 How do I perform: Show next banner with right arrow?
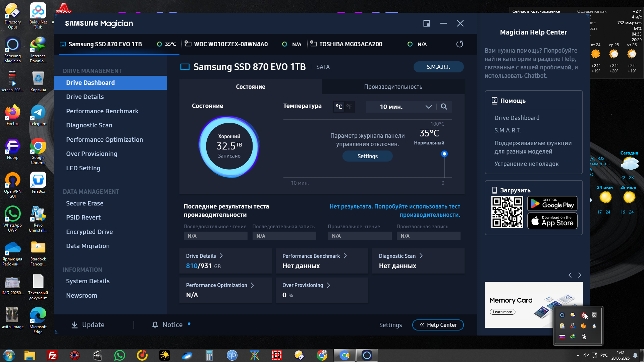pyautogui.click(x=580, y=275)
